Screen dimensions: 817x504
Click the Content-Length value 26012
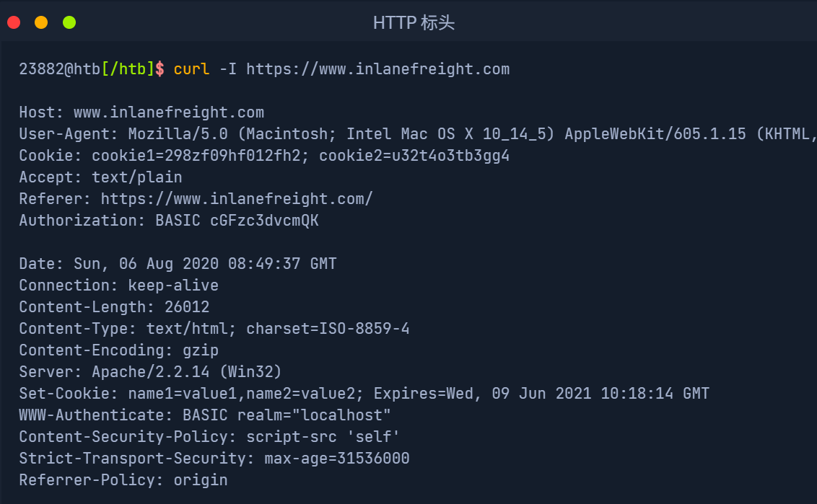[x=187, y=307]
